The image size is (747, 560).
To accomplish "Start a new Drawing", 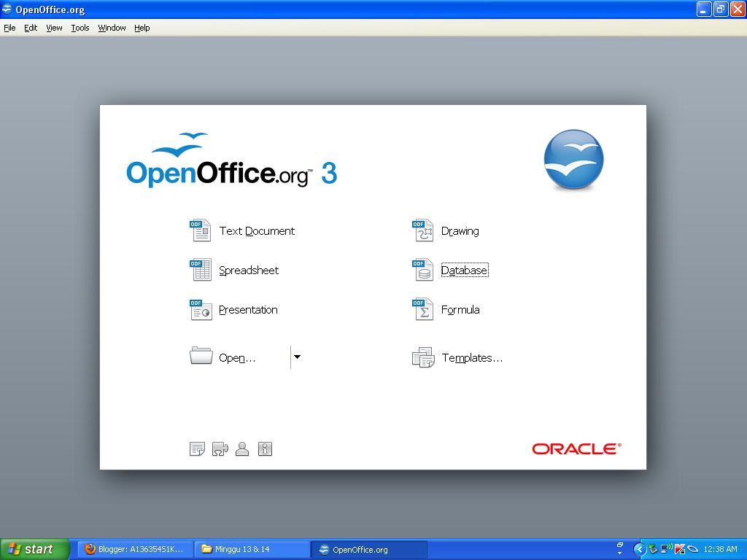I will coord(460,231).
